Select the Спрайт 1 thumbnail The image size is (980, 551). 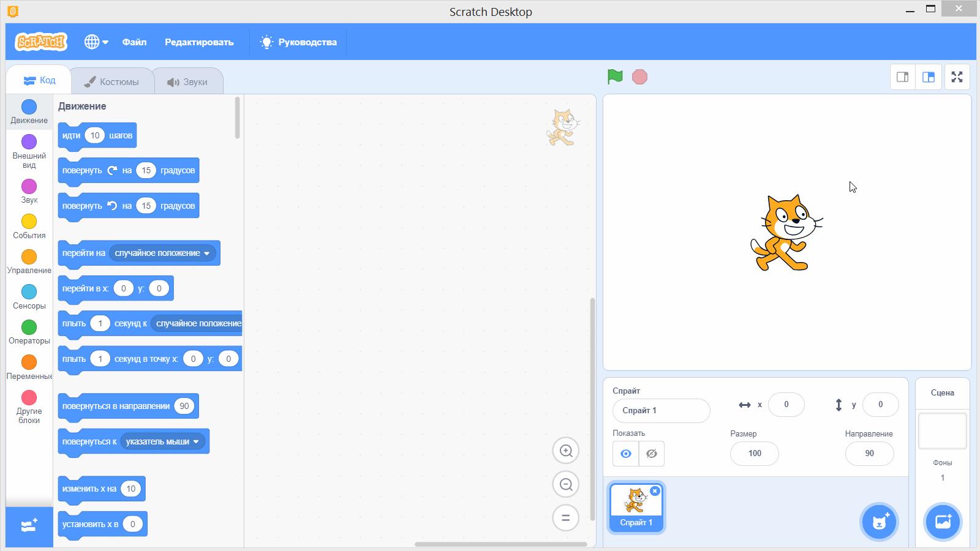click(636, 508)
